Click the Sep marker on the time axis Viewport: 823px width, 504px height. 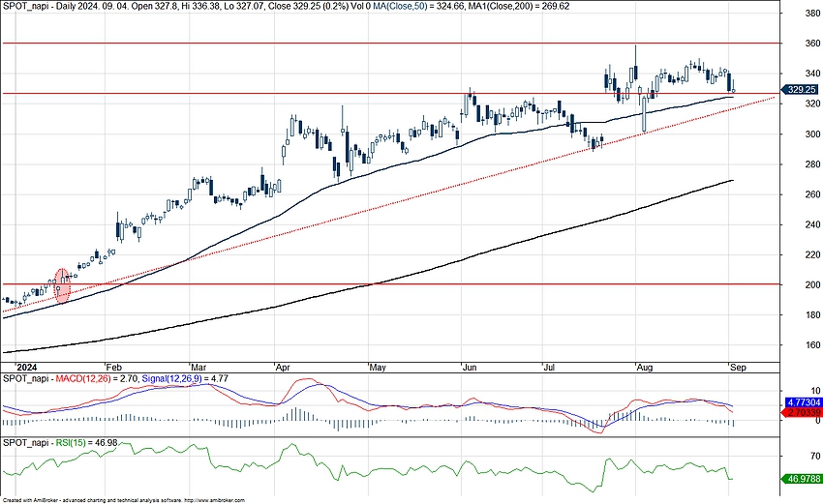tap(738, 368)
